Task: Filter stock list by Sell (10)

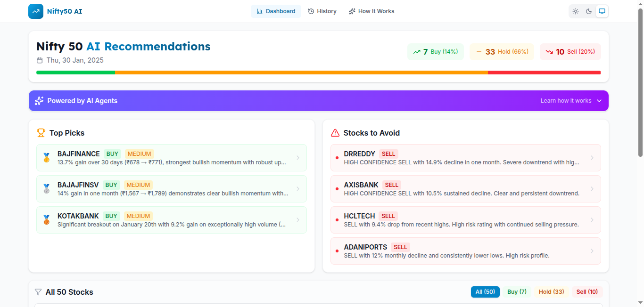Action: click(587, 292)
